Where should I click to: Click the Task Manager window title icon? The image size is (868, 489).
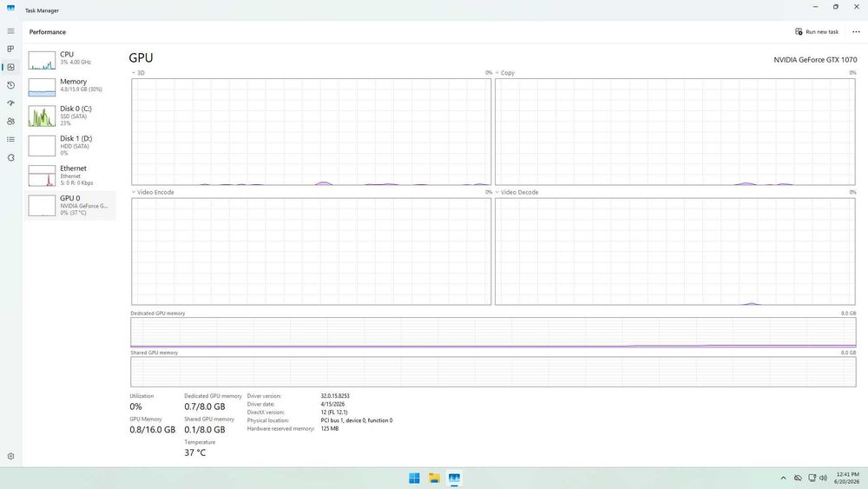point(10,8)
